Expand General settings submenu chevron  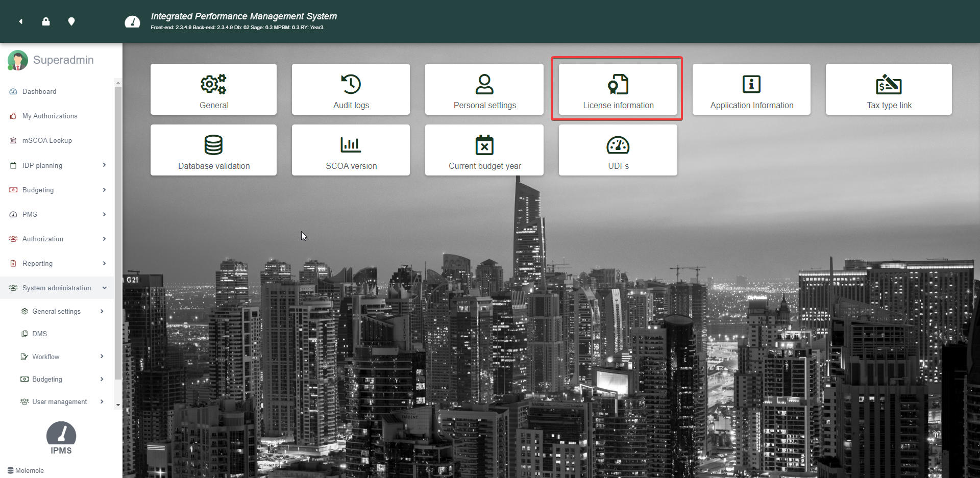(102, 311)
